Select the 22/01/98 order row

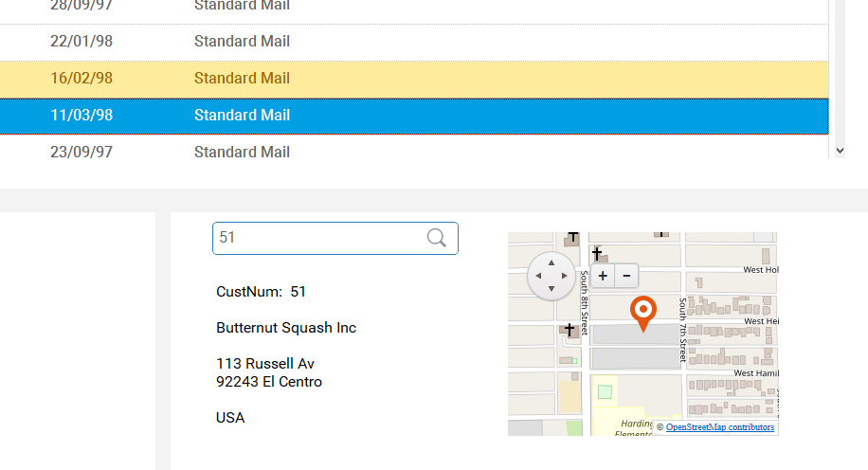tap(414, 42)
